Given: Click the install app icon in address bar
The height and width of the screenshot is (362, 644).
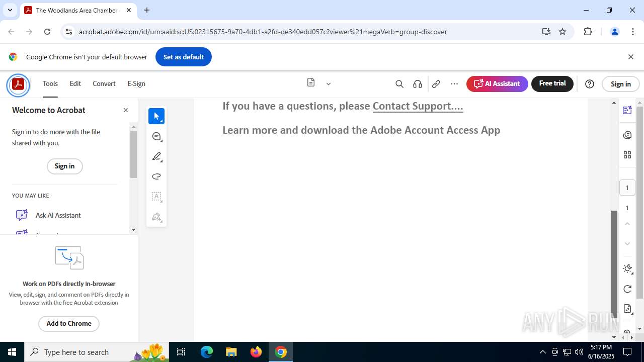Looking at the screenshot, I should (546, 32).
